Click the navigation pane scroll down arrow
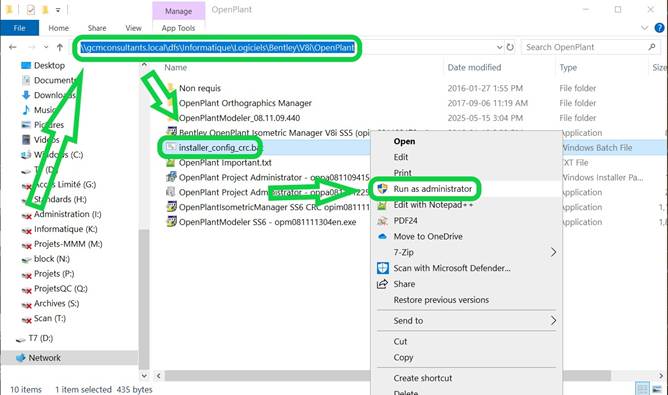The image size is (668, 395). pyautogui.click(x=144, y=376)
